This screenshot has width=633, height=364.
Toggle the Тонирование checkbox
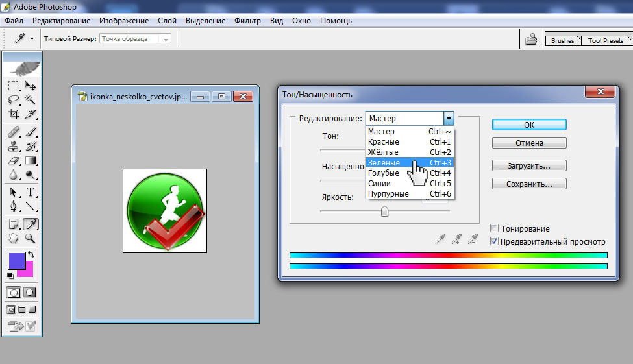click(494, 228)
